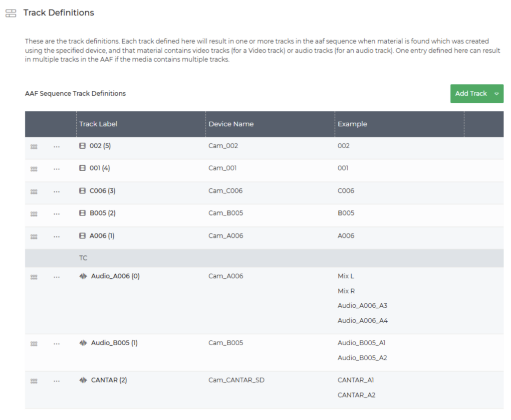
Task: Grab the drag handle for C006 (3) row
Action: 34,192
